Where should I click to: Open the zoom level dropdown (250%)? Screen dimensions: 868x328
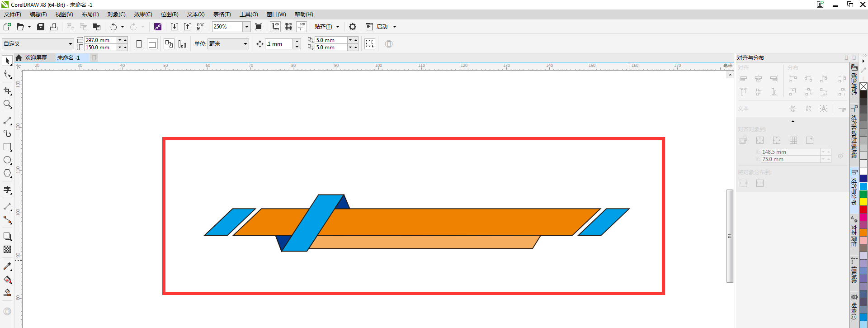click(246, 27)
